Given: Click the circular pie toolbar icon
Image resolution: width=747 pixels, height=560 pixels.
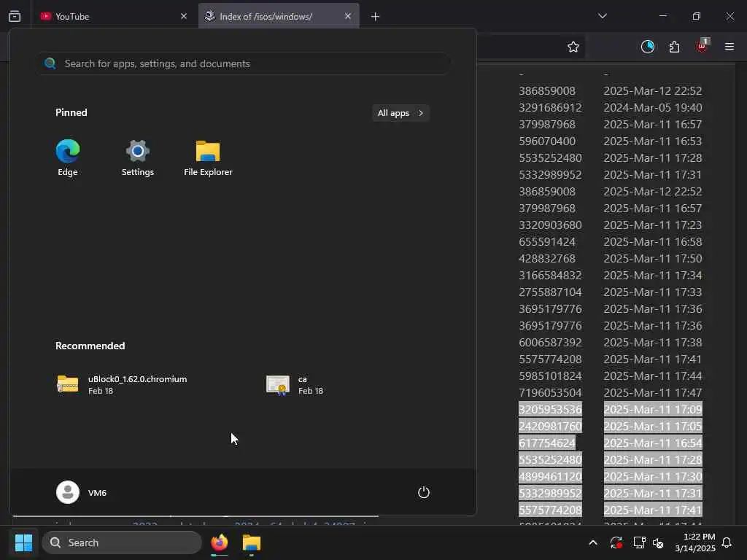Looking at the screenshot, I should (648, 47).
